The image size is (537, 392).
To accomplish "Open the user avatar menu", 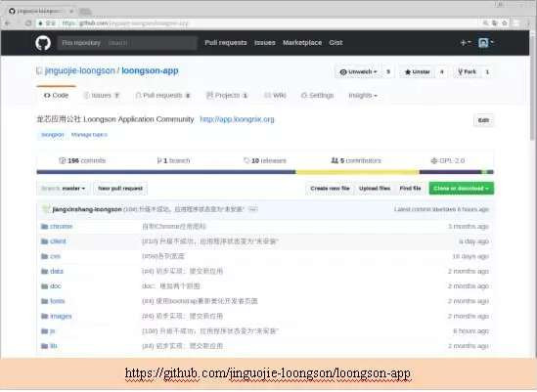I will click(485, 43).
